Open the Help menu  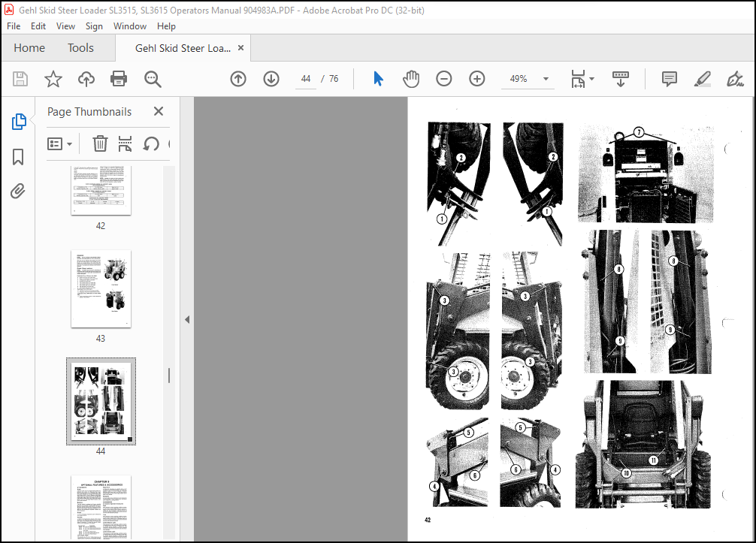coord(166,26)
